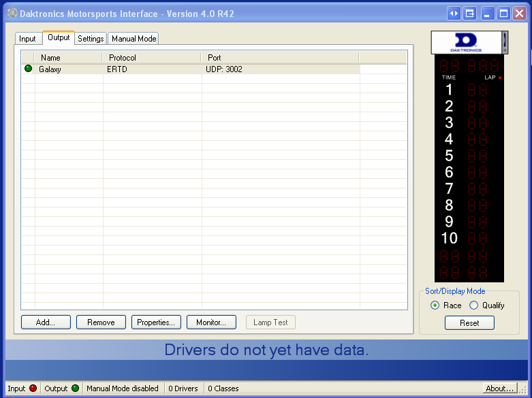Click the window dock icon in title bar
The width and height of the screenshot is (532, 398).
[470, 14]
